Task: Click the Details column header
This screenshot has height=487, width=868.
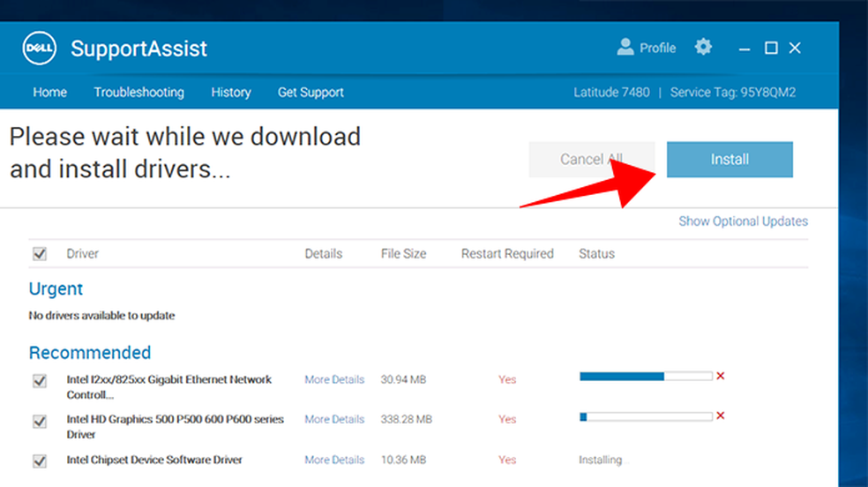Action: (323, 254)
